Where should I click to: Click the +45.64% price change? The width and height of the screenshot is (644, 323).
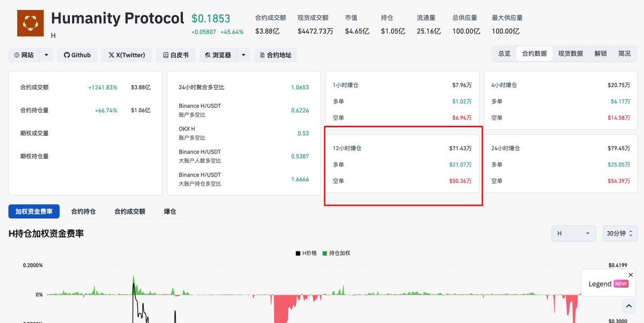pyautogui.click(x=232, y=32)
